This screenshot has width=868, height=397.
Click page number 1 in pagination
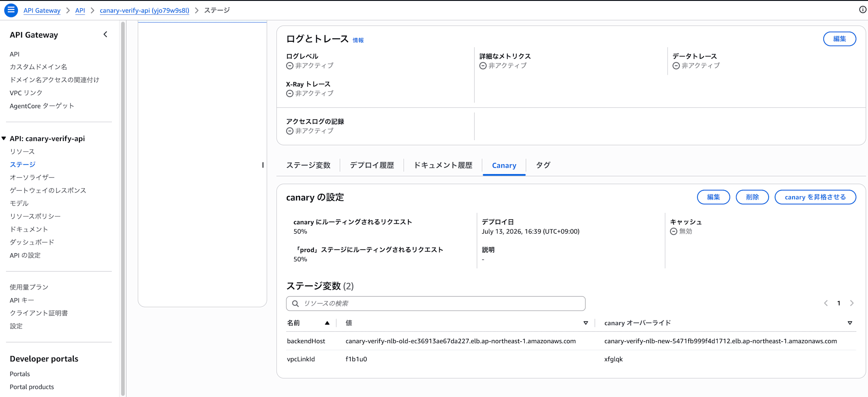(x=839, y=303)
